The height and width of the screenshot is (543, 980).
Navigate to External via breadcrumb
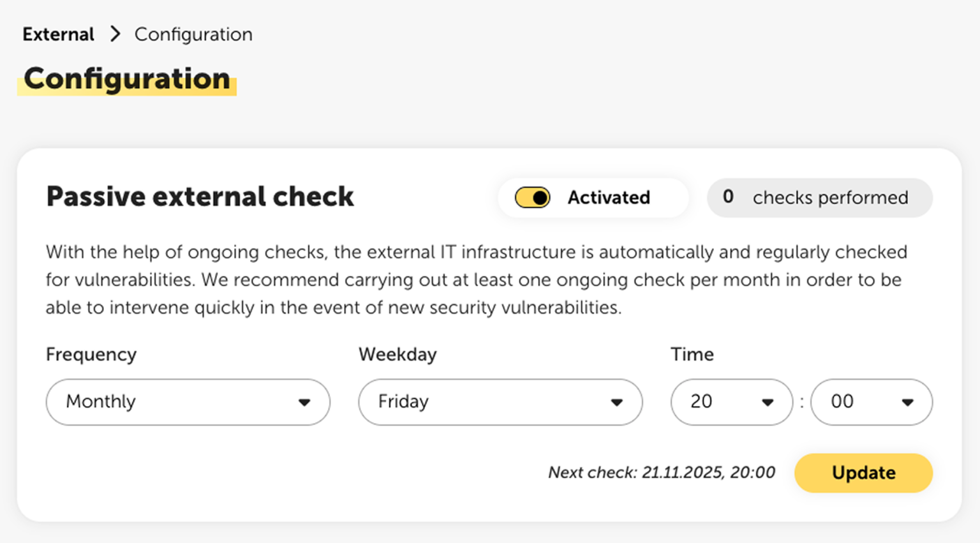[57, 34]
